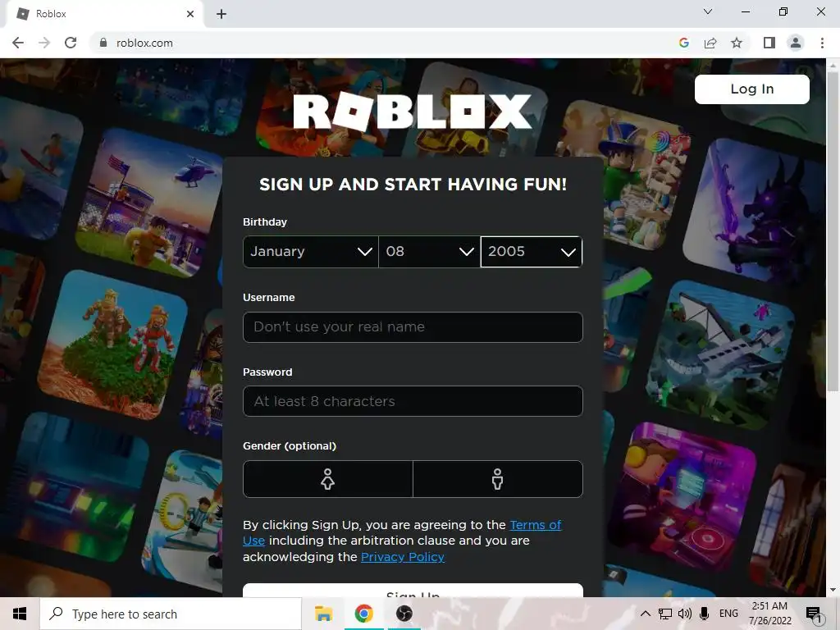The width and height of the screenshot is (840, 630).
Task: Open the birthday month dropdown January
Action: 311,252
